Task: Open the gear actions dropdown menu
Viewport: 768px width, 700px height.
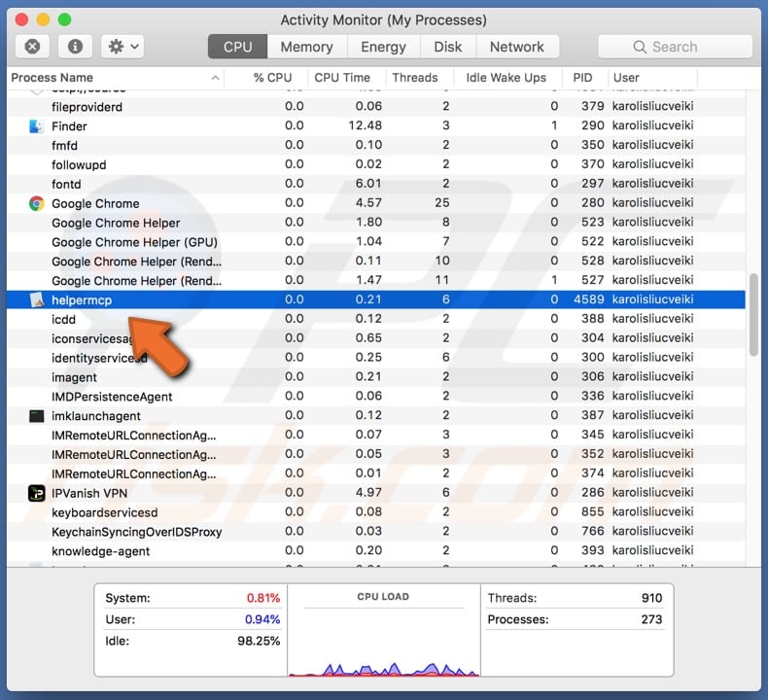Action: point(123,47)
